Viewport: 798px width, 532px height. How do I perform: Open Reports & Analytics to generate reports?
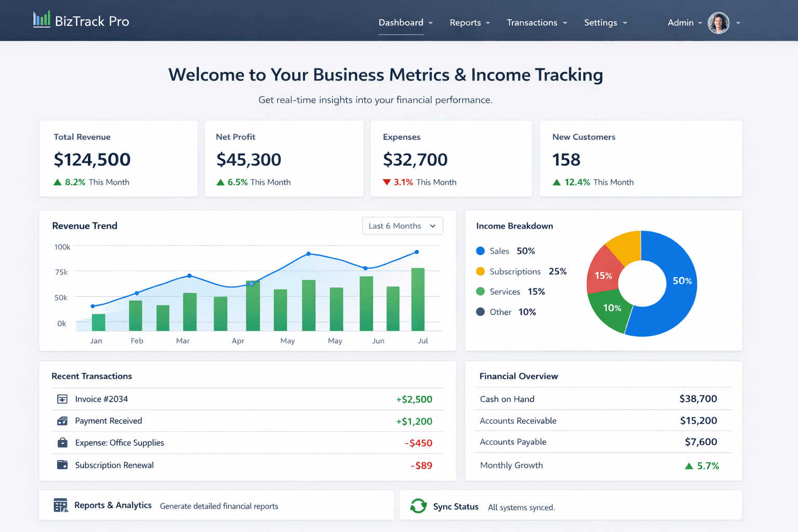[113, 505]
